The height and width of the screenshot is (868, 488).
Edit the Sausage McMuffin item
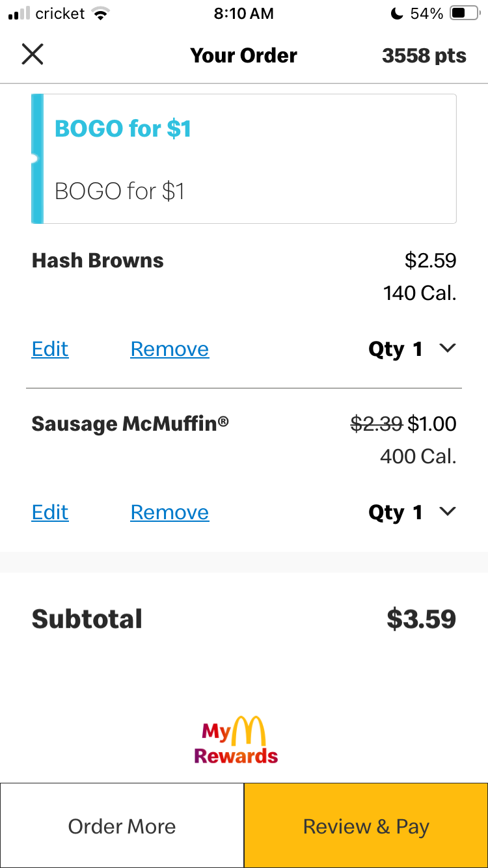tap(50, 512)
